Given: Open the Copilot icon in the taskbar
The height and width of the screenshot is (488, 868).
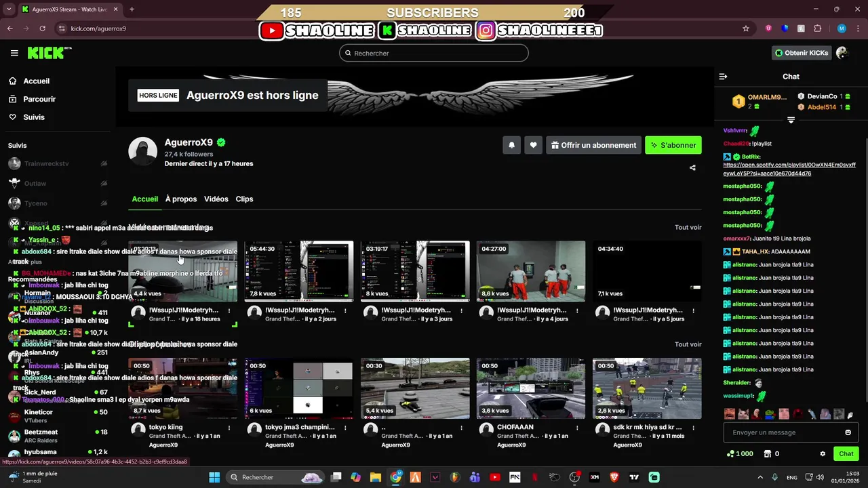Looking at the screenshot, I should [355, 477].
